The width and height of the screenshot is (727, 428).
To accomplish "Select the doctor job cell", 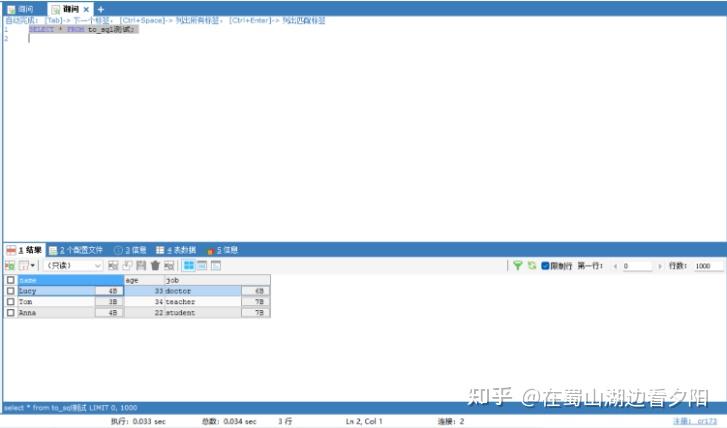I will point(203,291).
